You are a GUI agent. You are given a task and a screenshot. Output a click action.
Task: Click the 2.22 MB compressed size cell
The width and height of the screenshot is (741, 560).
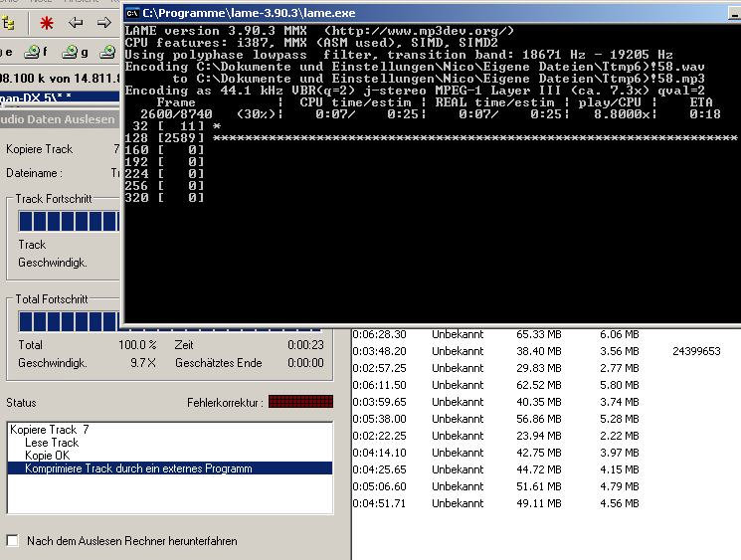pyautogui.click(x=619, y=436)
